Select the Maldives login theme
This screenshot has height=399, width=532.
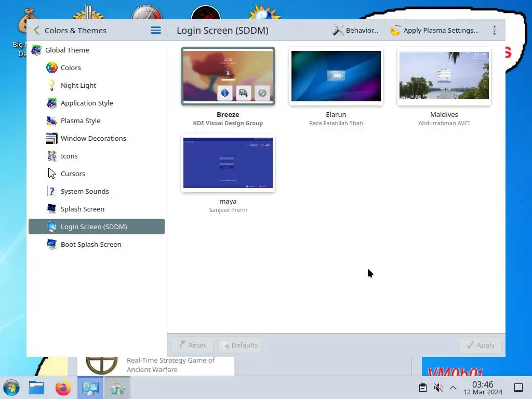444,76
